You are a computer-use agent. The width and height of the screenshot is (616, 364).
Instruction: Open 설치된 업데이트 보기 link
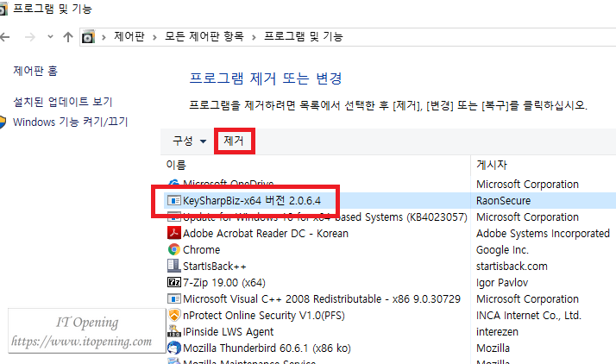63,102
